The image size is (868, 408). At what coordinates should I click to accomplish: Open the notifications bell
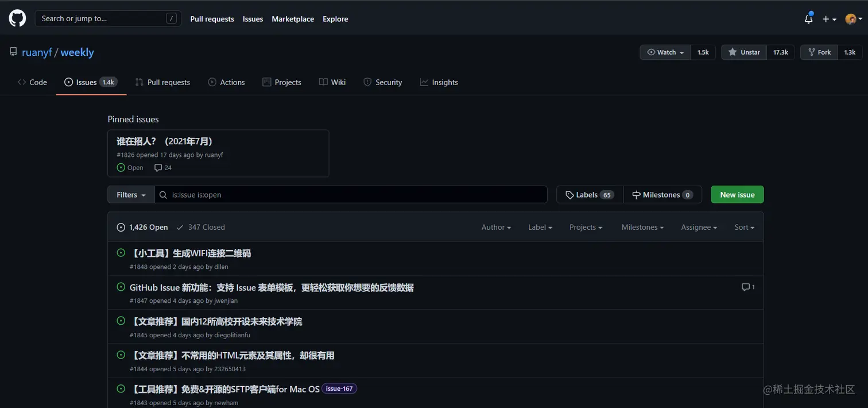coord(808,18)
